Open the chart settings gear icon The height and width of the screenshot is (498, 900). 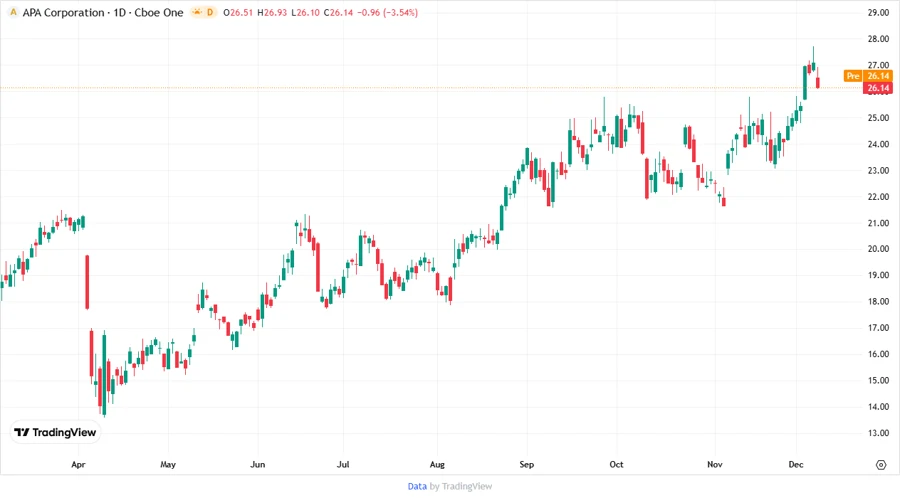(x=881, y=465)
